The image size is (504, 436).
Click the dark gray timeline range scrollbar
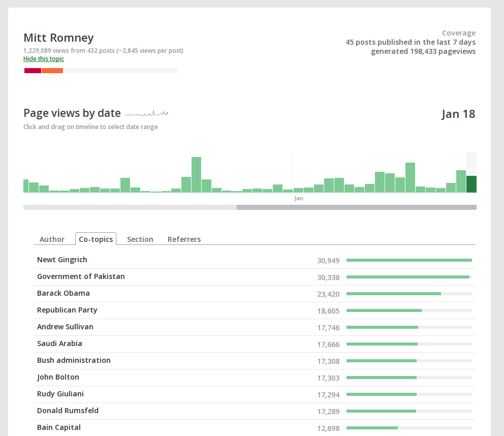coord(357,207)
